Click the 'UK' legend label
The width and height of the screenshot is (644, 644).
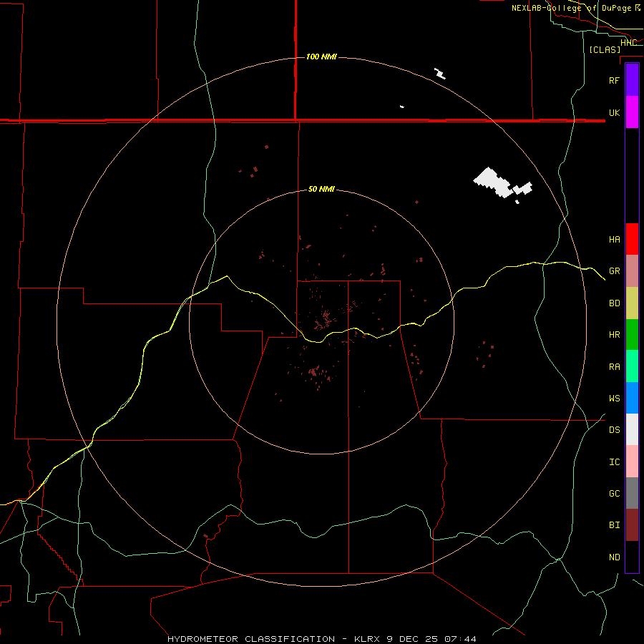point(615,112)
